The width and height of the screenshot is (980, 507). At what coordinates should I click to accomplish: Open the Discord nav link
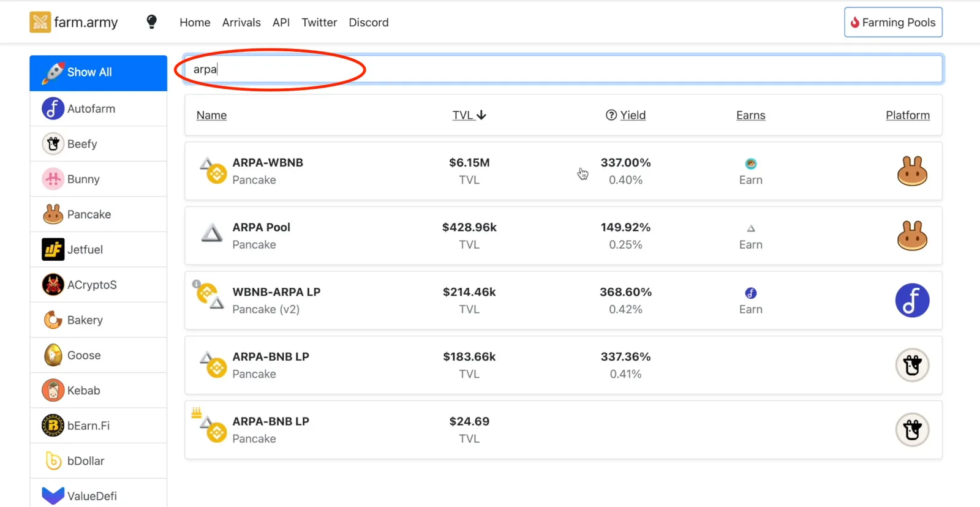(x=369, y=23)
